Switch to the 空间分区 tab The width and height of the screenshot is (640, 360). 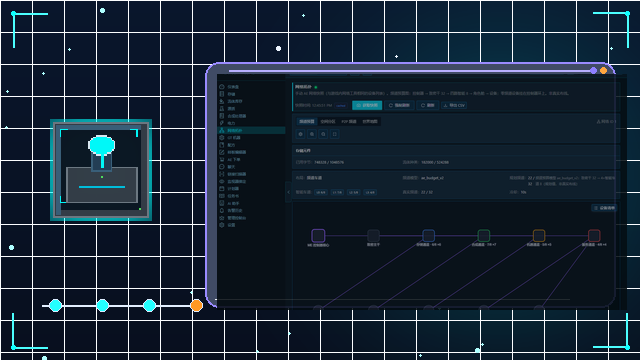[x=328, y=122]
